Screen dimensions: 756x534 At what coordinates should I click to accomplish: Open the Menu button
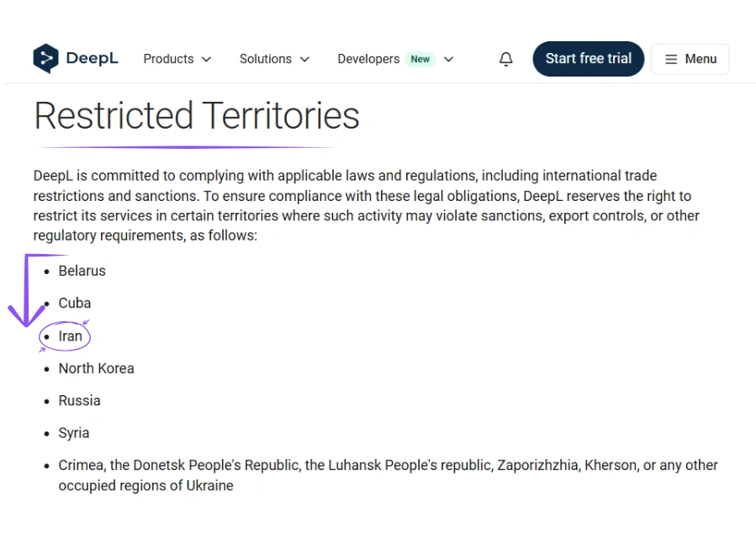click(x=690, y=59)
